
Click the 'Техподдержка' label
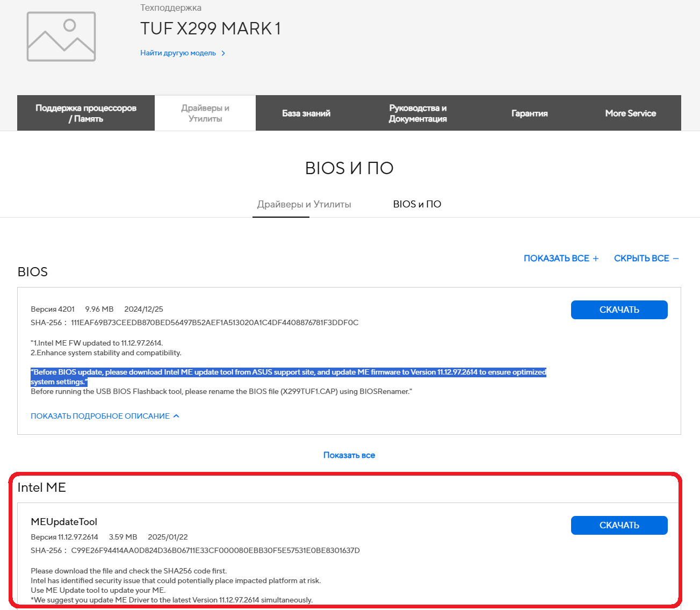[171, 8]
